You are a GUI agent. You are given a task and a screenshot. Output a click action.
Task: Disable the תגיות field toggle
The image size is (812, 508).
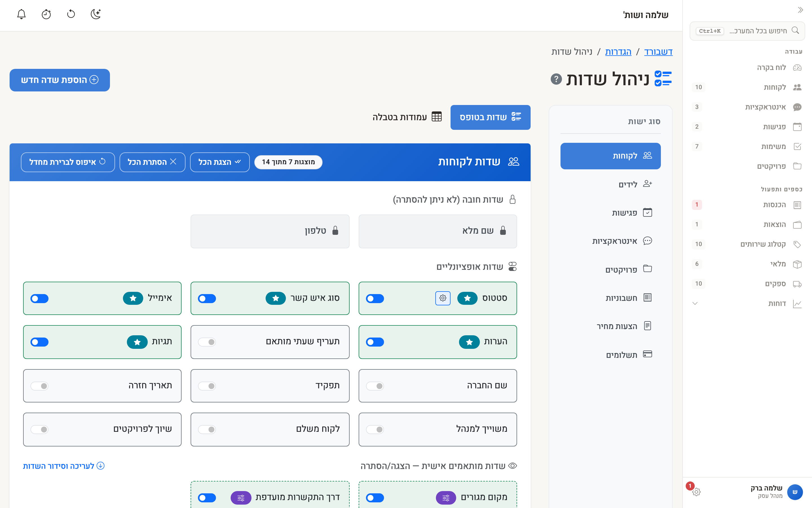click(x=39, y=342)
